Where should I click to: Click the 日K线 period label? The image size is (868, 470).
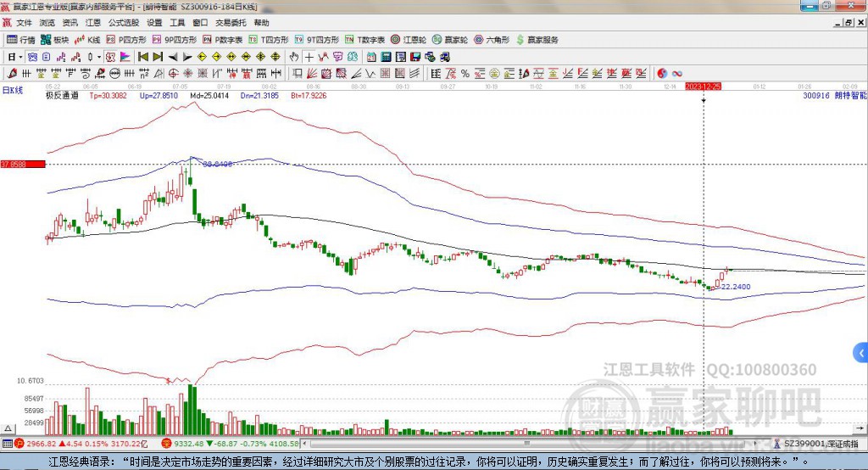coord(13,90)
